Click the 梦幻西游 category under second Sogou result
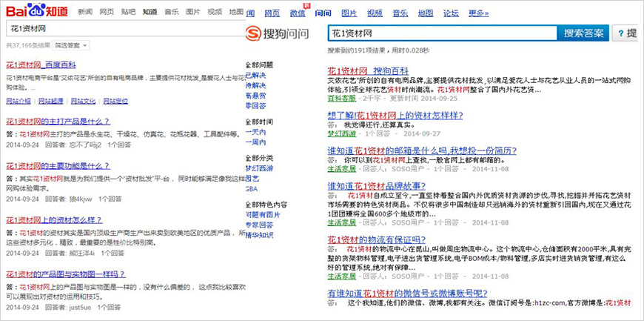The image size is (644, 321). [x=343, y=133]
